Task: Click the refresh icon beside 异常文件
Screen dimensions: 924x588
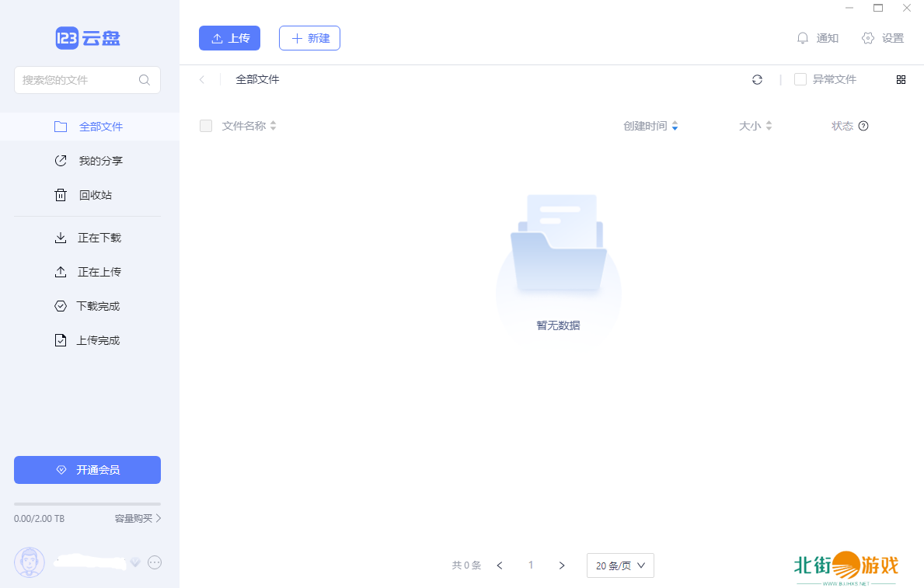Action: coord(757,79)
